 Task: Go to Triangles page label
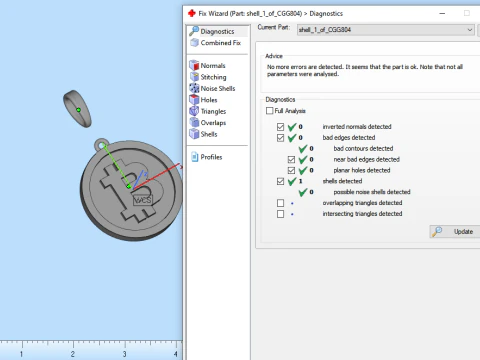(213, 111)
